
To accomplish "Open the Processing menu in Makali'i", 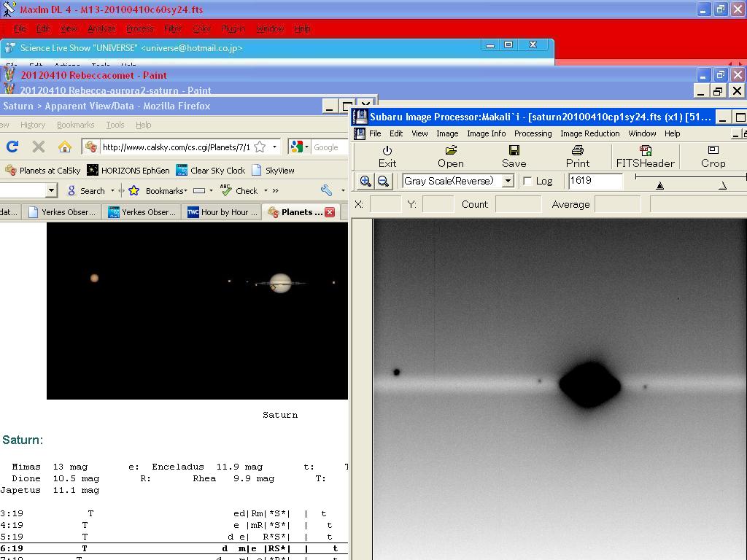I will point(533,134).
